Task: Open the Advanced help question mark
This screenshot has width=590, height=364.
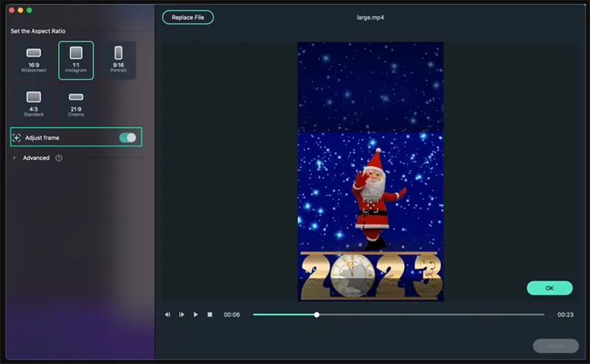Action: (x=59, y=158)
